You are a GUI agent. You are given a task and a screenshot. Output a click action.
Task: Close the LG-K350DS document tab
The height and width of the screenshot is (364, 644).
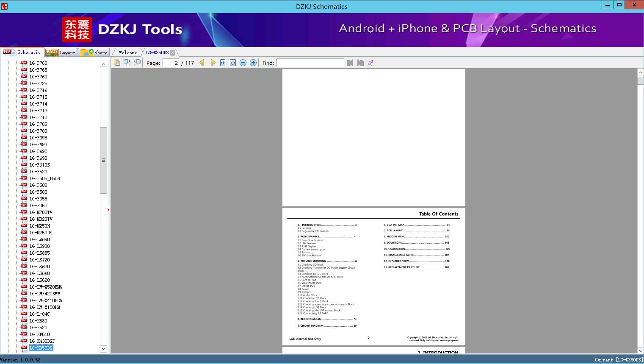pos(172,53)
